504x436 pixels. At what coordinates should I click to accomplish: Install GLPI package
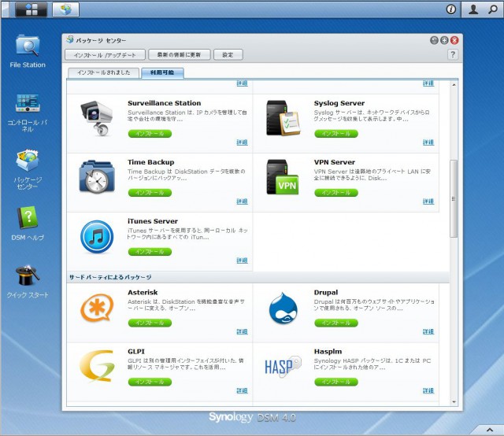[150, 382]
